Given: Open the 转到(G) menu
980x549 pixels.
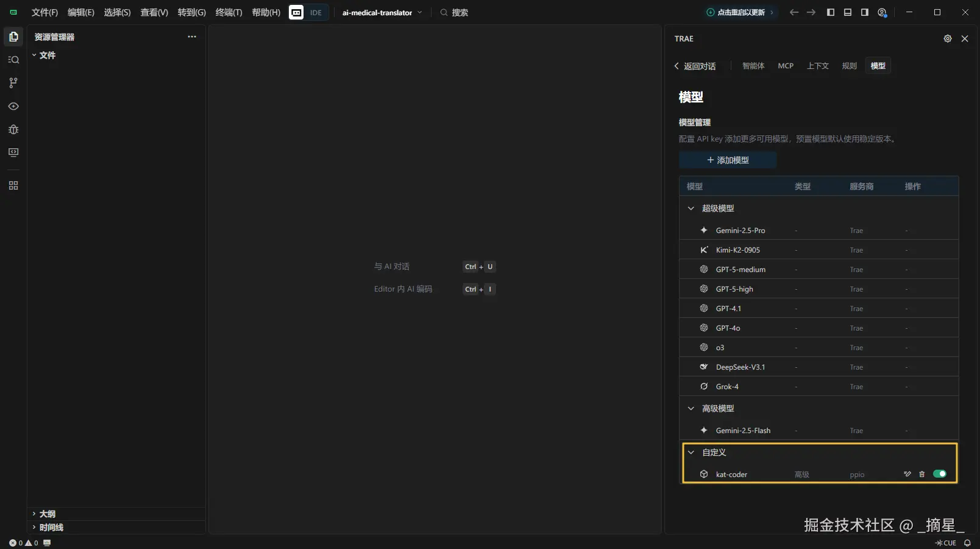Looking at the screenshot, I should 192,12.
